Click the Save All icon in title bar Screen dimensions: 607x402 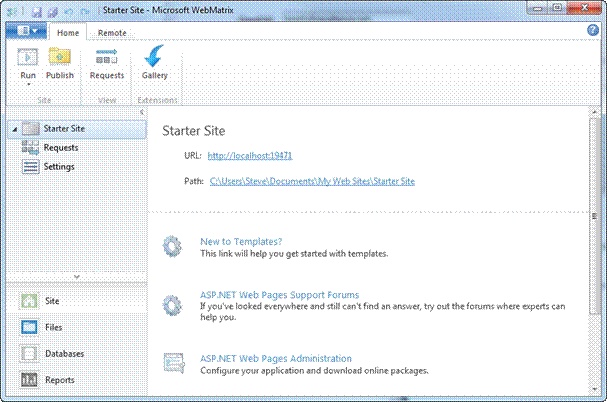coord(53,12)
